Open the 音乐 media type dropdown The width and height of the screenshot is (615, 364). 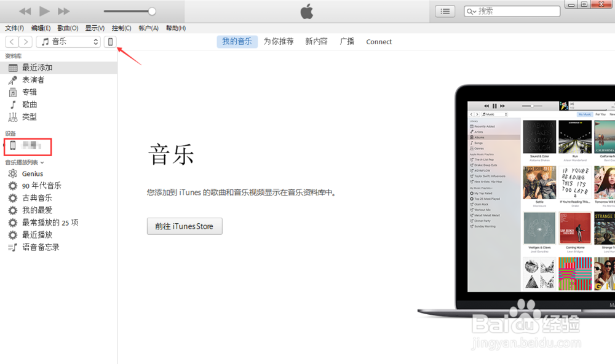[x=69, y=42]
